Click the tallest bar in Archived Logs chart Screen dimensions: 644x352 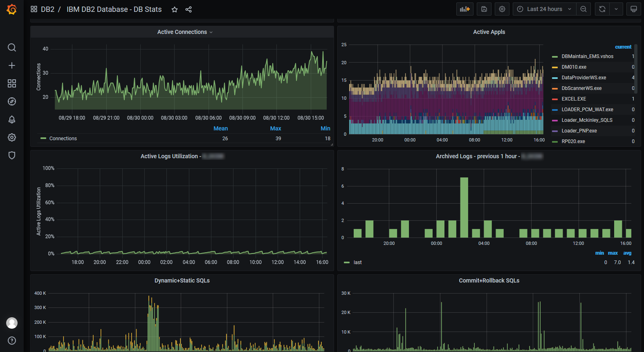point(464,207)
